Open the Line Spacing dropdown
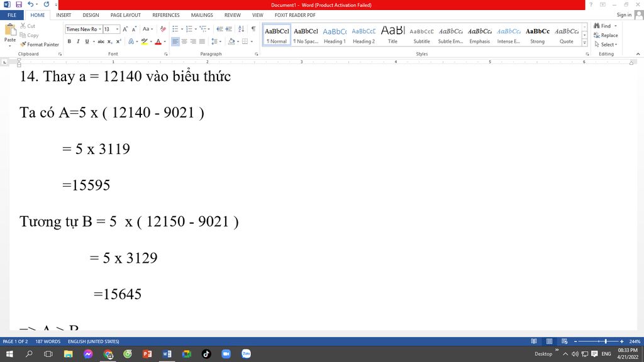Image resolution: width=644 pixels, height=362 pixels. click(x=216, y=41)
